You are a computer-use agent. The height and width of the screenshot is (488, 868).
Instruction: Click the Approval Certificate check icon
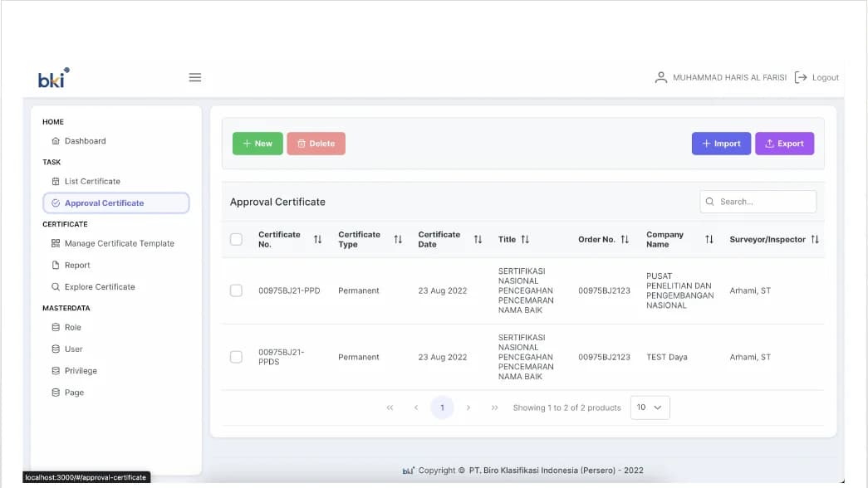coord(56,203)
